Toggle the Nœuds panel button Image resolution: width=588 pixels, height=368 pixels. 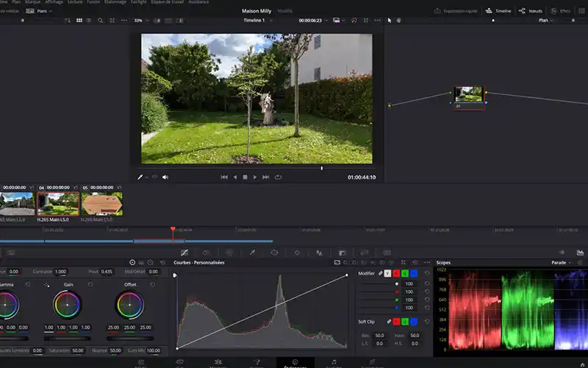tap(530, 11)
